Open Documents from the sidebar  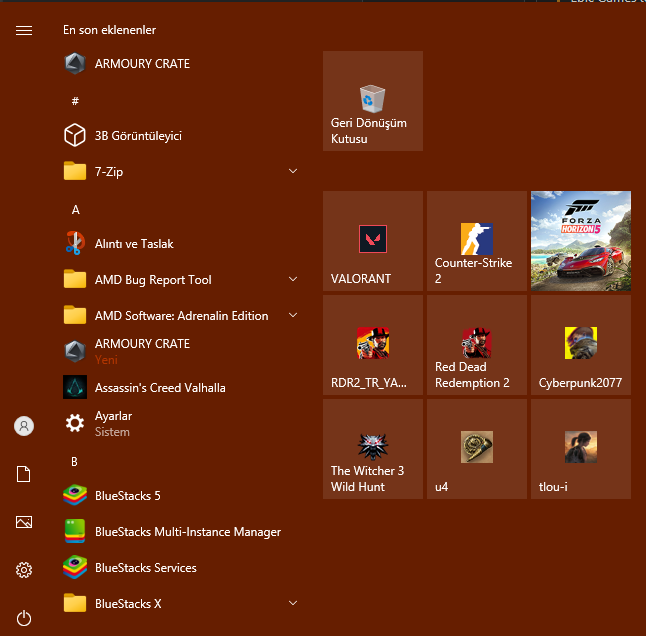(23, 474)
